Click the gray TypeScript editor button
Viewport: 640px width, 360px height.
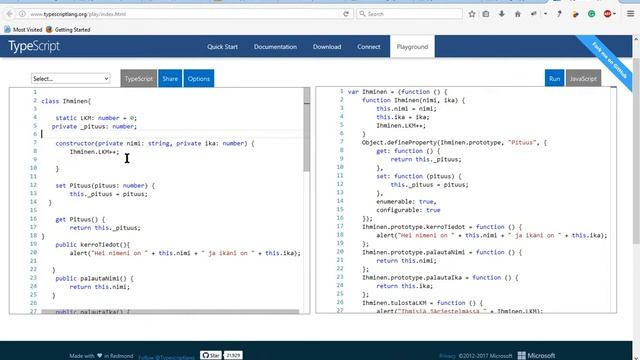pyautogui.click(x=138, y=78)
